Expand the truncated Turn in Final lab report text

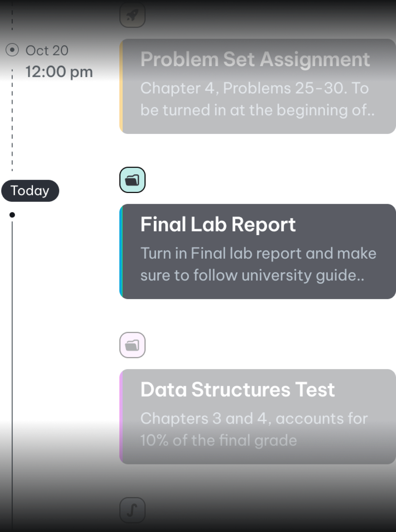click(x=258, y=264)
